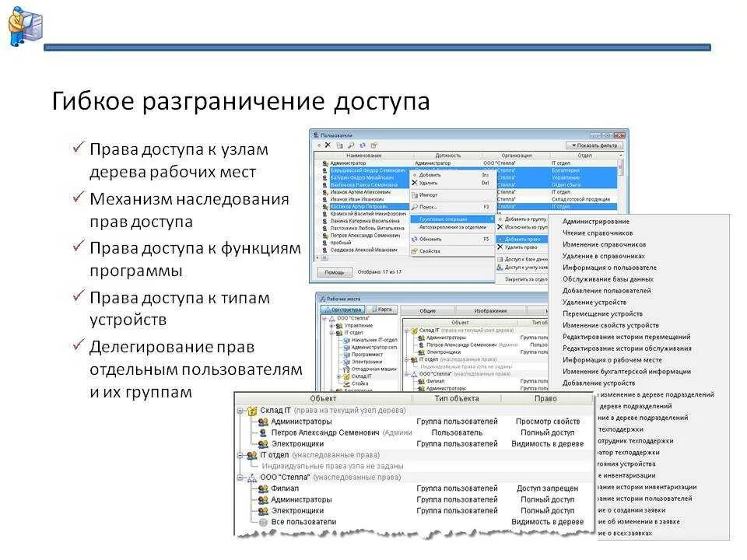
Task: Select user row Ланина Катерина Васильевна
Action: (364, 221)
